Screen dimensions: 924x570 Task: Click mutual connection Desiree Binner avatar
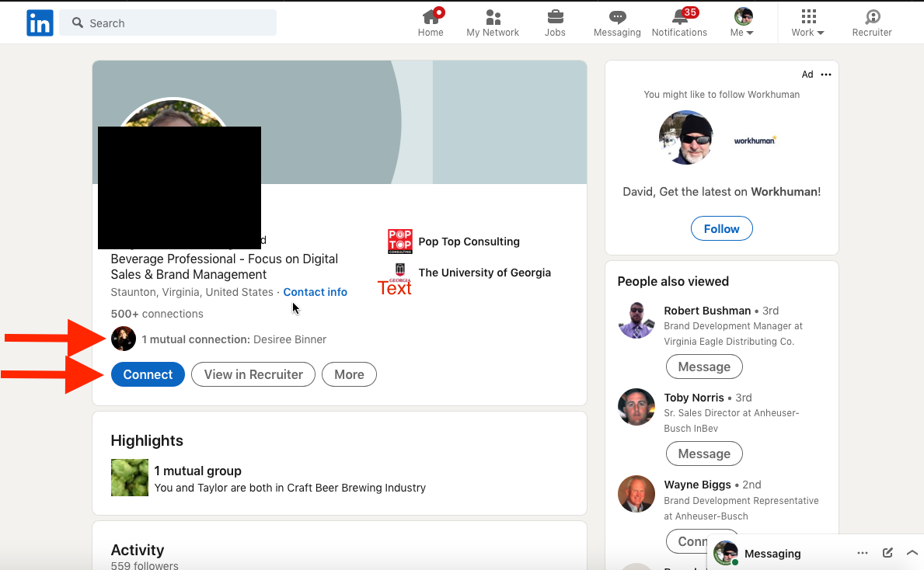pos(124,339)
